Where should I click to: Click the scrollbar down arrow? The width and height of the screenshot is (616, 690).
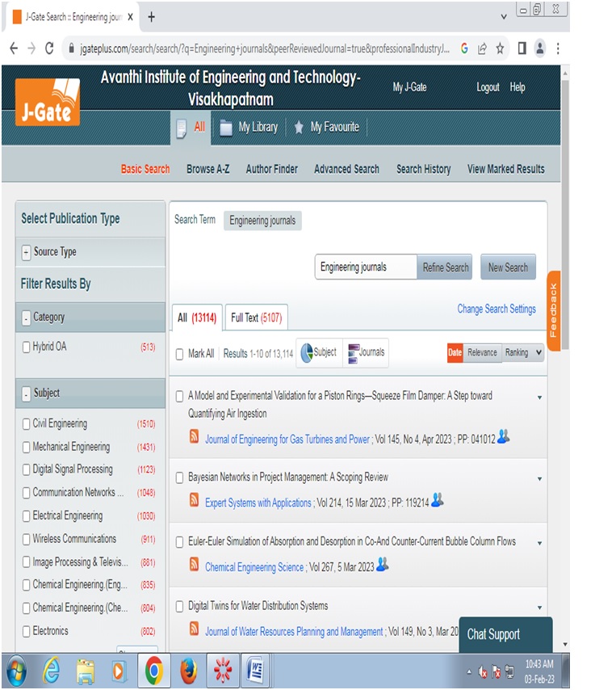click(565, 645)
